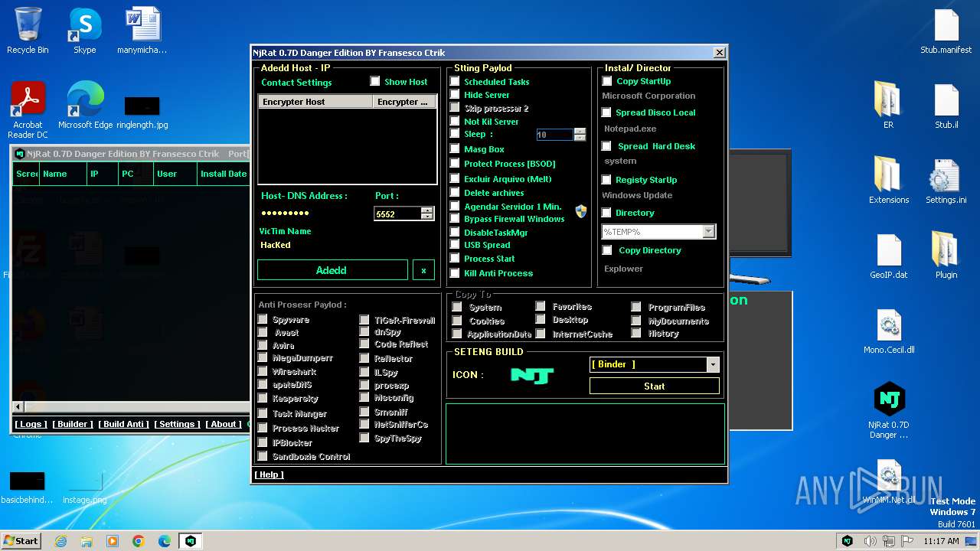Open the [ Builder ] menu in main window
Screen dimensions: 980x551
pos(73,424)
